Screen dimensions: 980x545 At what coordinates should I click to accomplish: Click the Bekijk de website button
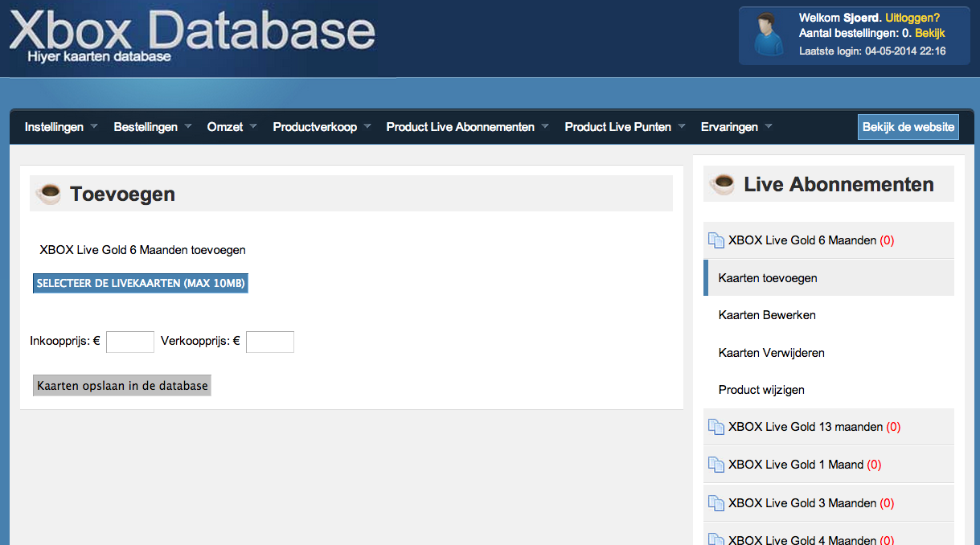(x=908, y=127)
